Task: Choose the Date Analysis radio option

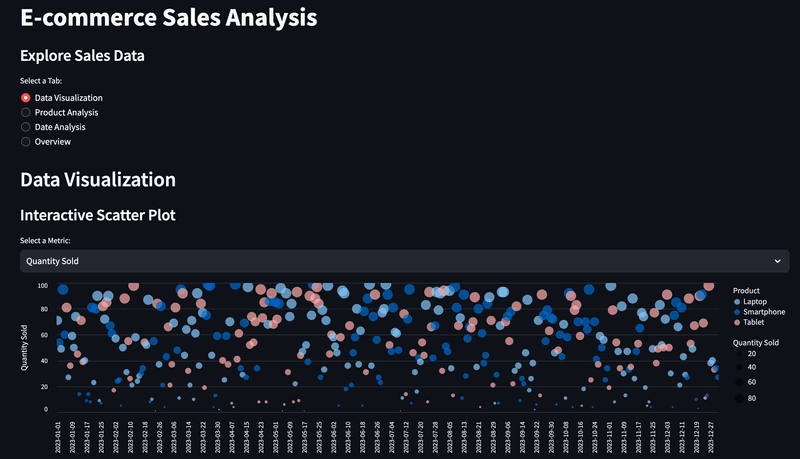Action: (x=26, y=127)
